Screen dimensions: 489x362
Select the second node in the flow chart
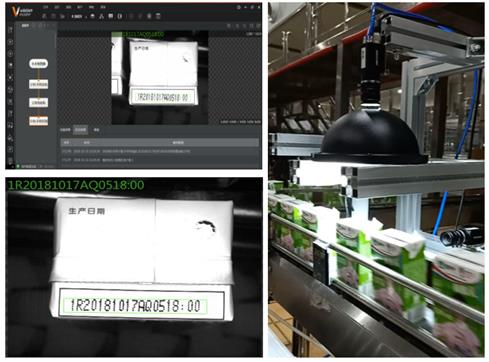point(38,84)
